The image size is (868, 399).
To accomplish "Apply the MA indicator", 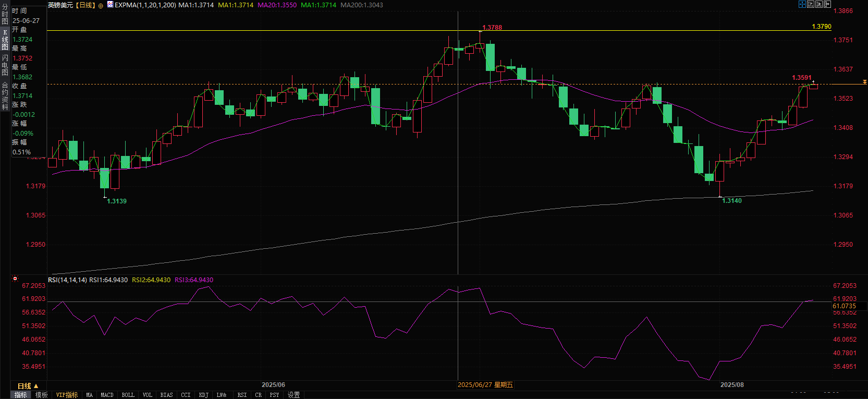I will point(89,395).
